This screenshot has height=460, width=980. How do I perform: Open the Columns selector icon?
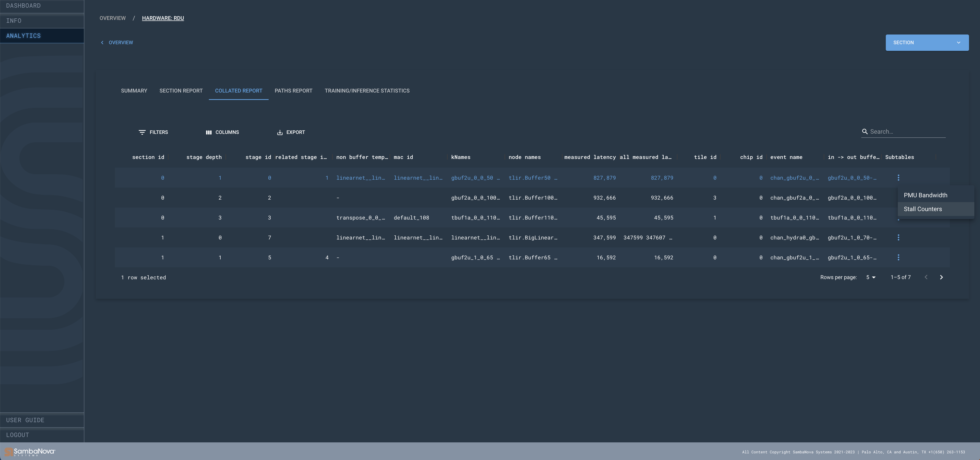208,132
